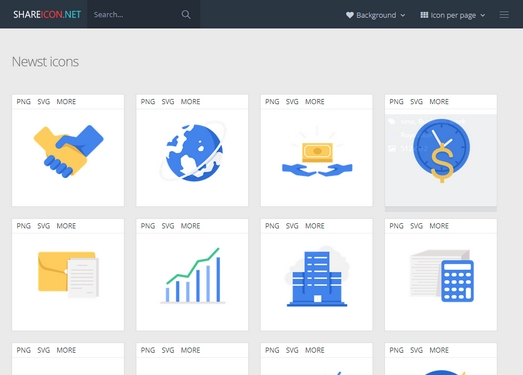This screenshot has width=523, height=375.
Task: Click MORE on the calculator card
Action: (x=439, y=226)
